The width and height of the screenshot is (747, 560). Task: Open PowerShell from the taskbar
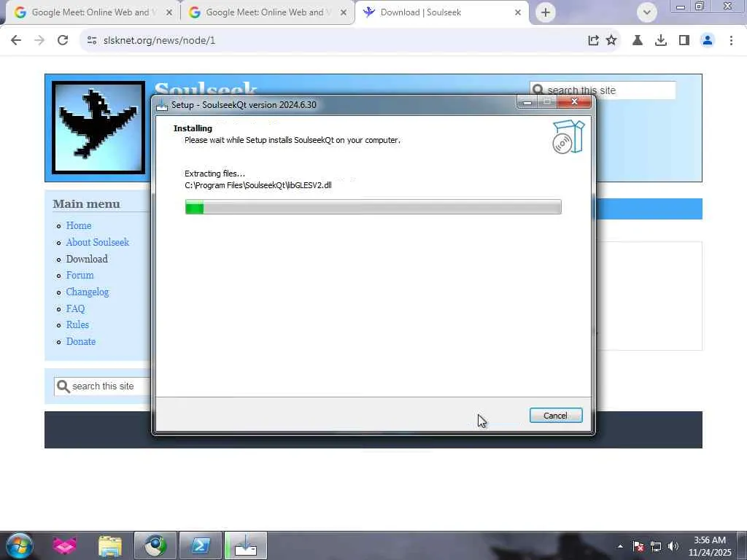[201, 545]
